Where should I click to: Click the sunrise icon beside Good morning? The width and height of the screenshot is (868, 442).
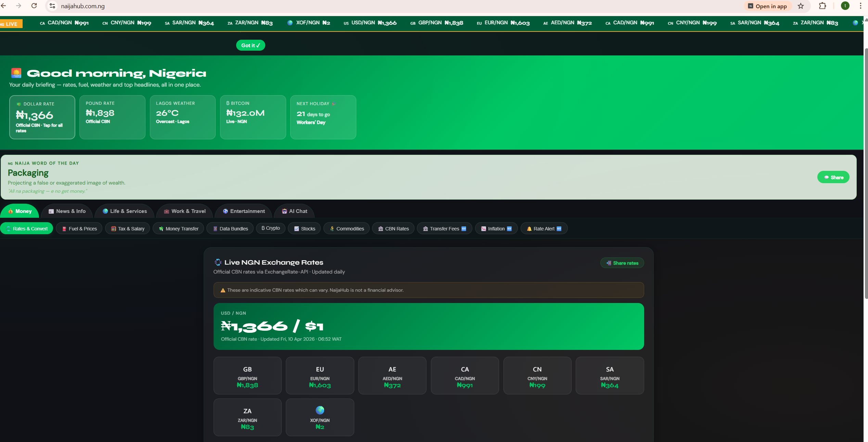16,73
